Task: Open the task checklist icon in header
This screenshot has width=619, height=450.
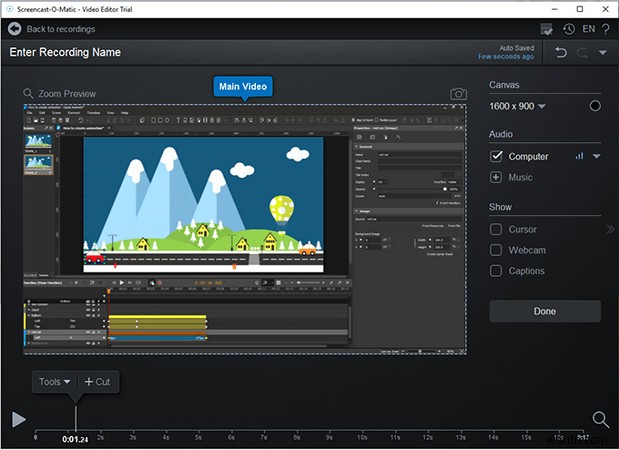Action: [547, 30]
